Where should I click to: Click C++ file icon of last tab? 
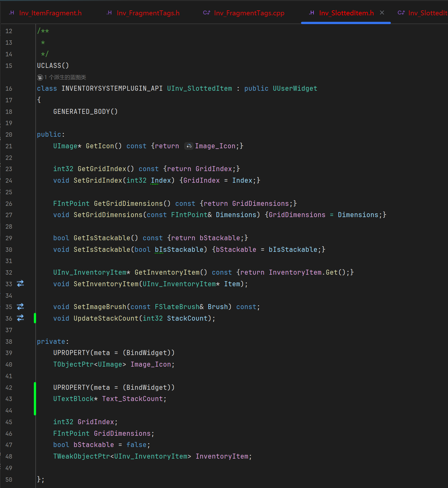coord(401,13)
